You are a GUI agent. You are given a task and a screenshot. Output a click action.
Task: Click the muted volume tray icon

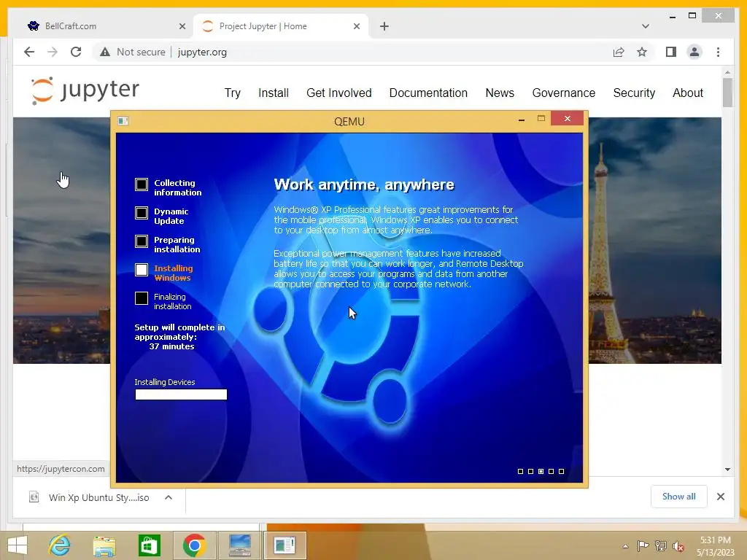[678, 546]
